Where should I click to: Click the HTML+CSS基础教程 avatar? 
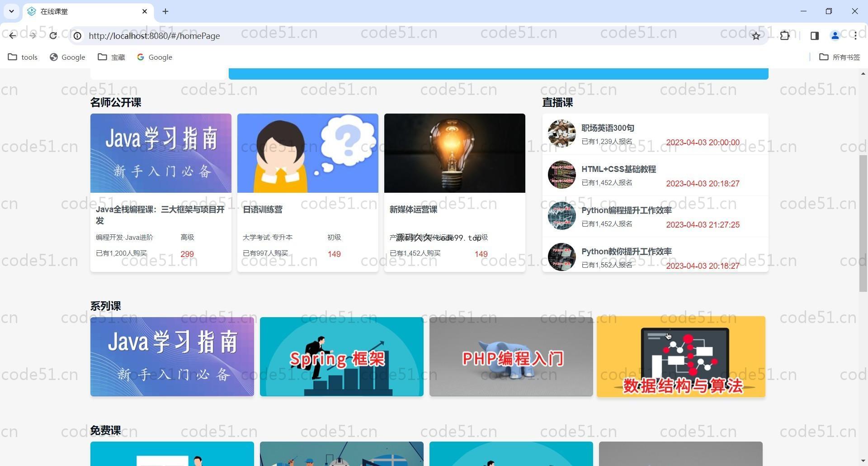[562, 175]
